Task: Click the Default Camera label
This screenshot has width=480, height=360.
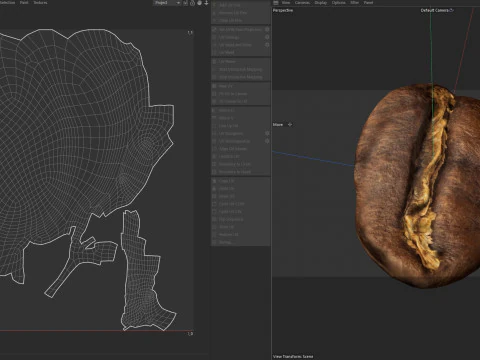Action: point(435,10)
